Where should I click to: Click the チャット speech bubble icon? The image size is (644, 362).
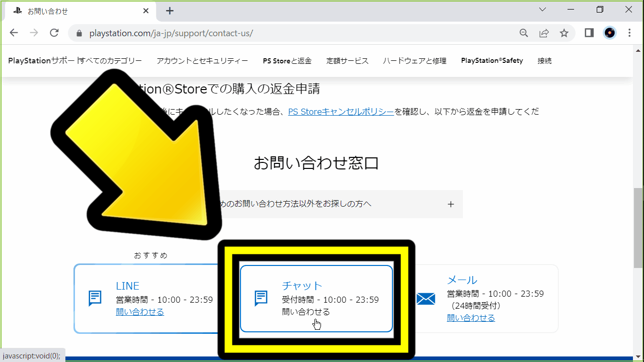click(x=261, y=298)
